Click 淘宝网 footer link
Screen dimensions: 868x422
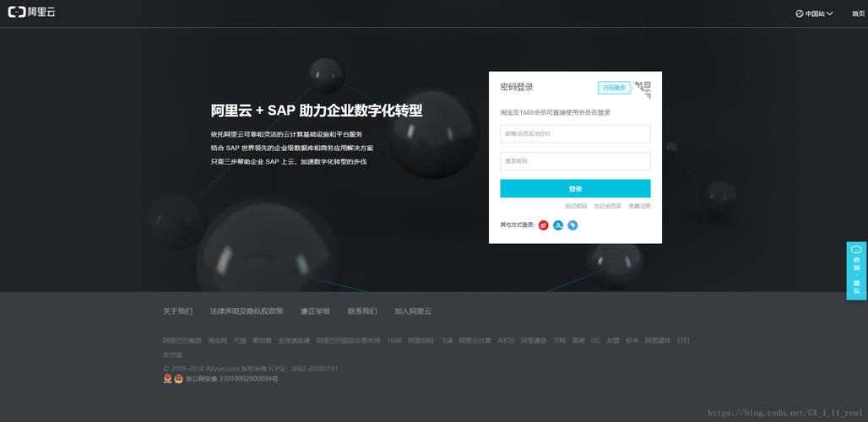pyautogui.click(x=218, y=341)
